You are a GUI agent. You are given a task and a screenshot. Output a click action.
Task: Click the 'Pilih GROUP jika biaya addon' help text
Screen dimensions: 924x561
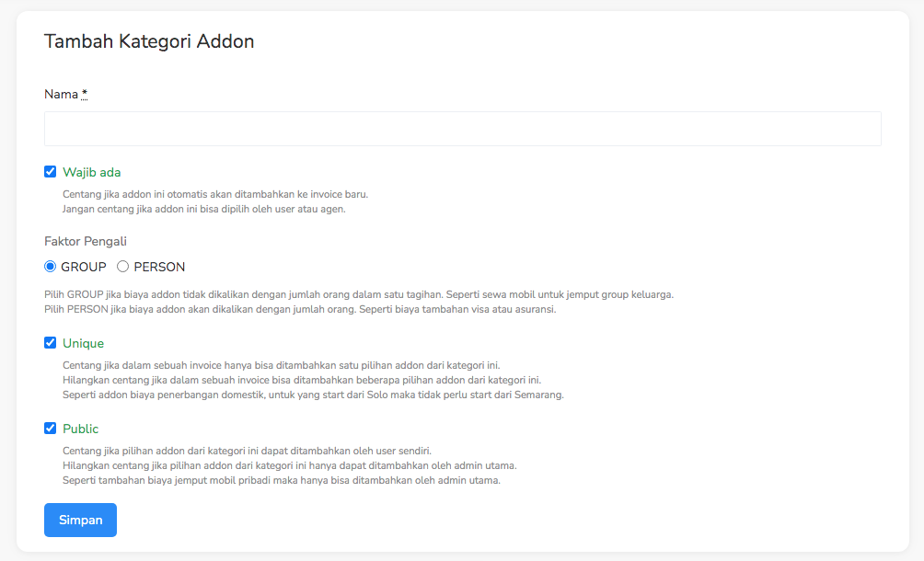click(x=359, y=294)
